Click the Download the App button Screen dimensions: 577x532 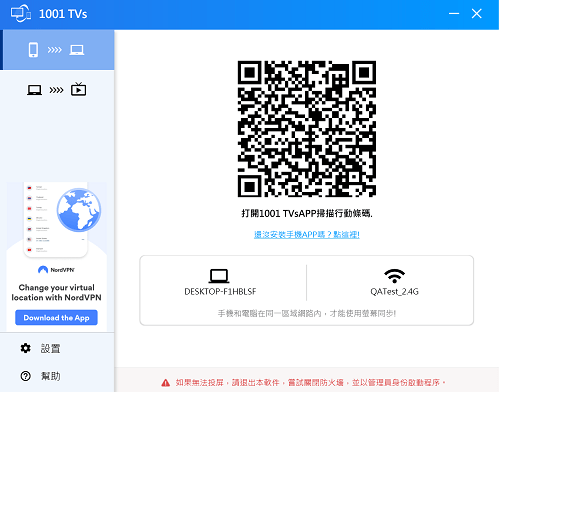tap(56, 318)
